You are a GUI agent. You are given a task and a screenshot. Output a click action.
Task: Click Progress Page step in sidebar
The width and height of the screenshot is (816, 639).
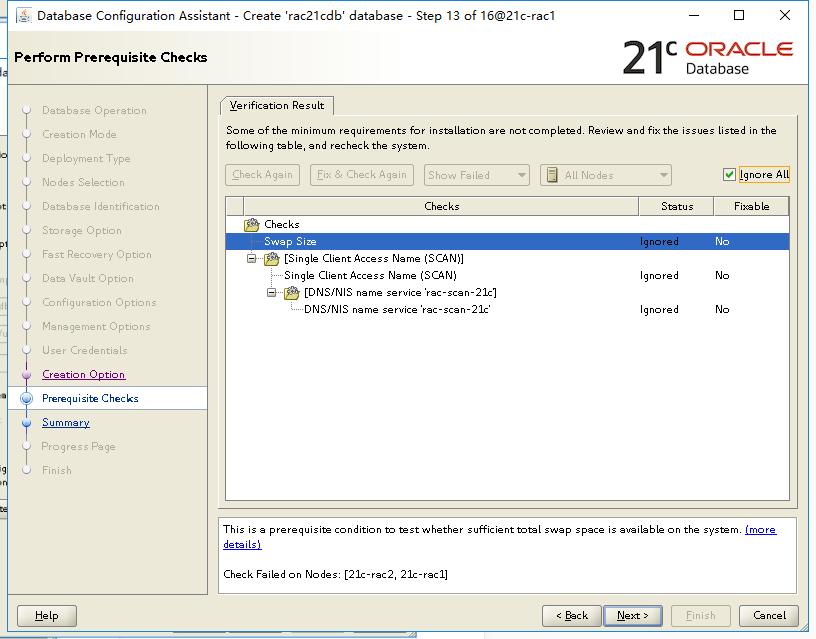click(79, 446)
